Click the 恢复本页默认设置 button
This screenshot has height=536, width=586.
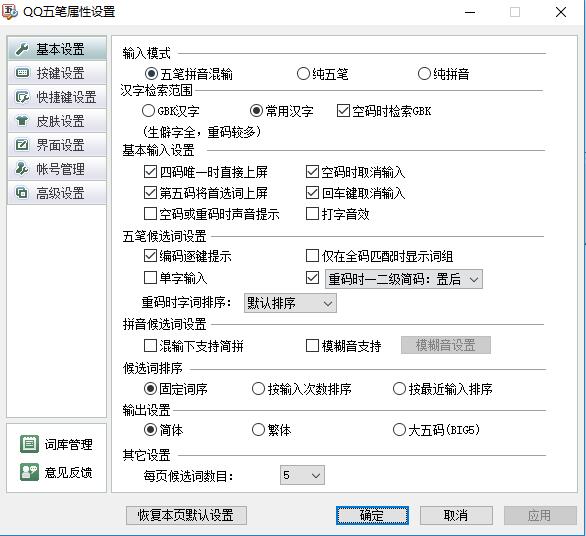coord(186,515)
